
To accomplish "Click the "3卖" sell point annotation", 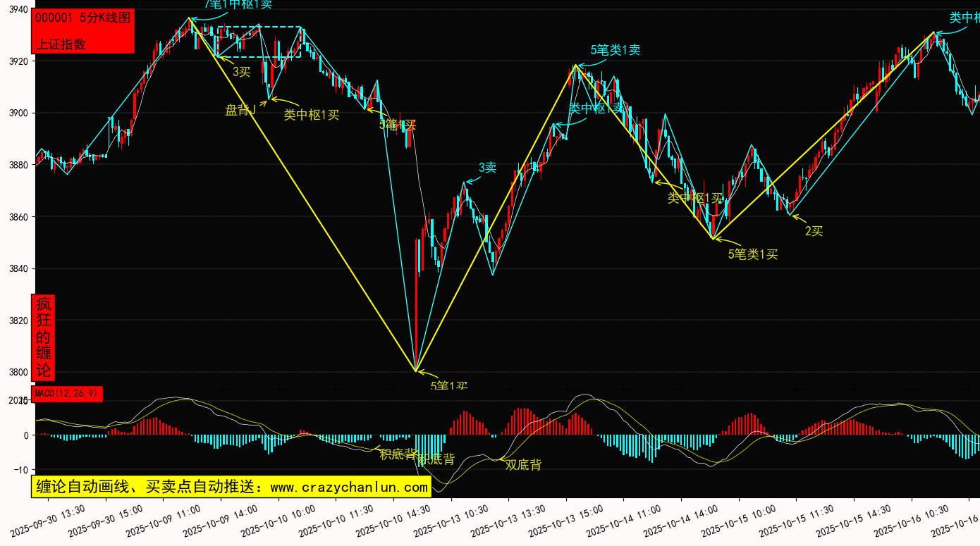I will tap(487, 168).
